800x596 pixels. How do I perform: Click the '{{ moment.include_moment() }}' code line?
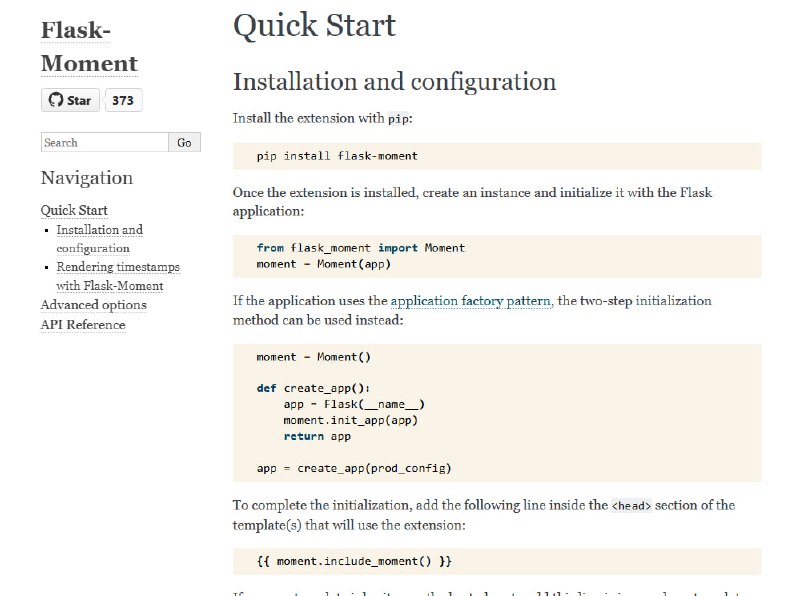click(x=354, y=561)
